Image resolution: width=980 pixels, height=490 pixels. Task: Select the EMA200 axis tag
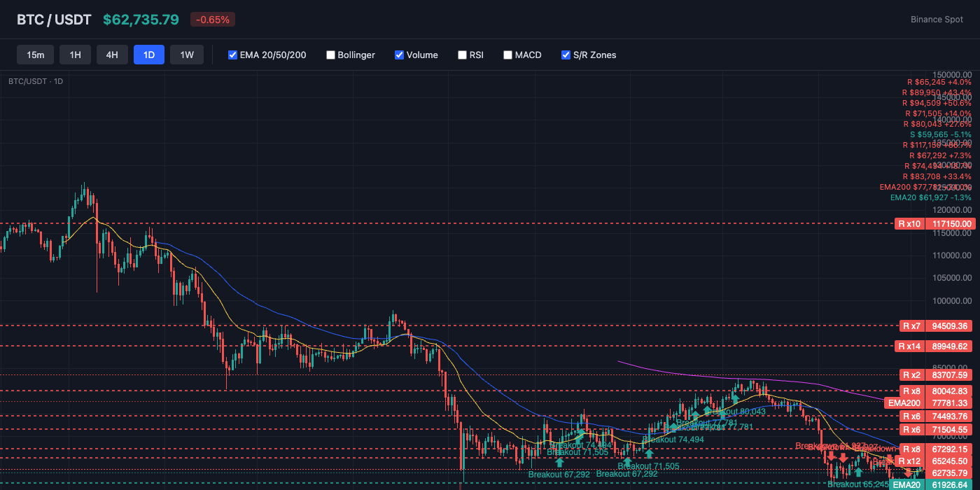tap(904, 402)
